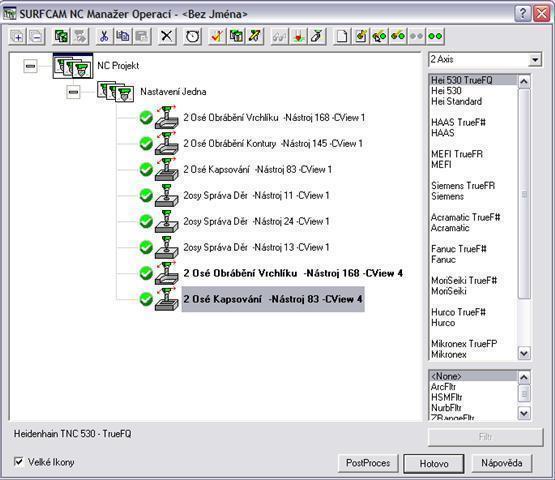The image size is (555, 480).
Task: Select 2osy Správa Děr Nástroj 24 row
Action: tap(256, 222)
